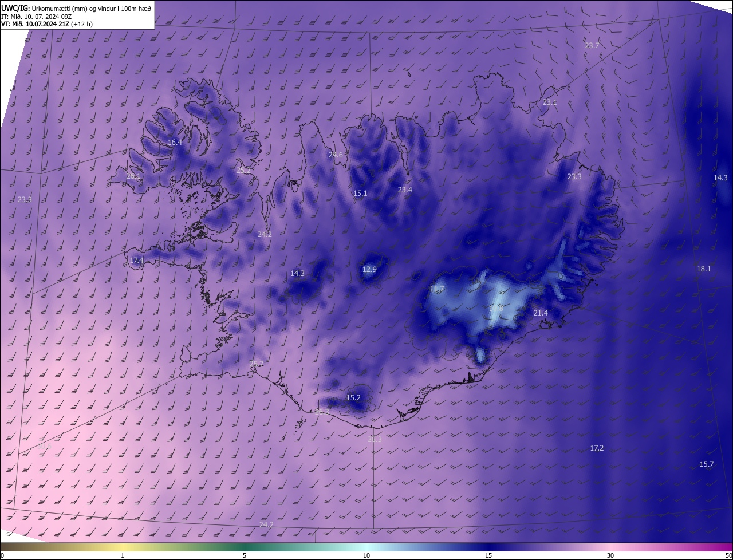Screen dimensions: 733x560
Task: Click the map value 12.9
Action: point(370,269)
